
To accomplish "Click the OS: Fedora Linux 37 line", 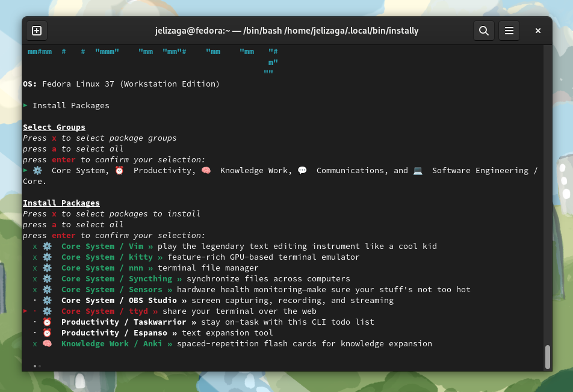I will click(x=122, y=84).
